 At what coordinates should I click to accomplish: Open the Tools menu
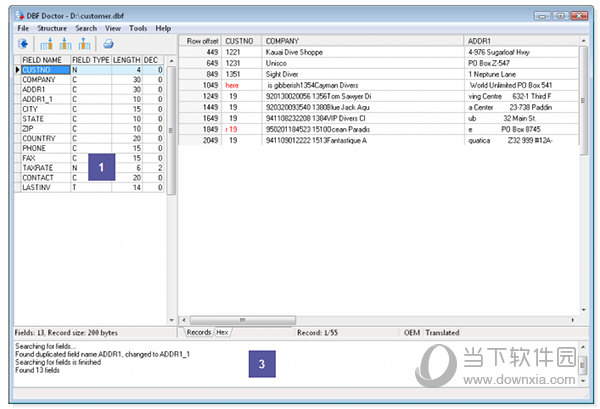[138, 28]
